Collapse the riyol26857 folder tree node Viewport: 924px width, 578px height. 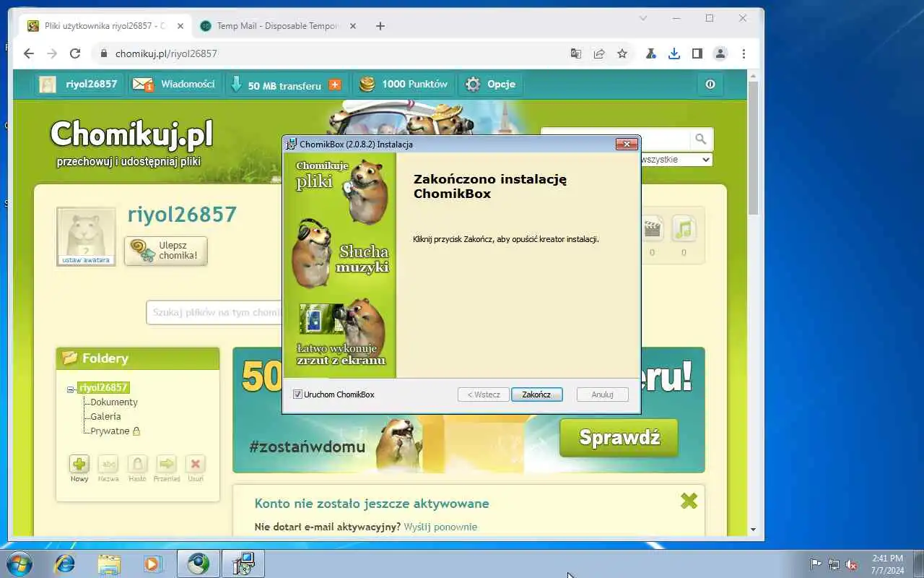[71, 389]
